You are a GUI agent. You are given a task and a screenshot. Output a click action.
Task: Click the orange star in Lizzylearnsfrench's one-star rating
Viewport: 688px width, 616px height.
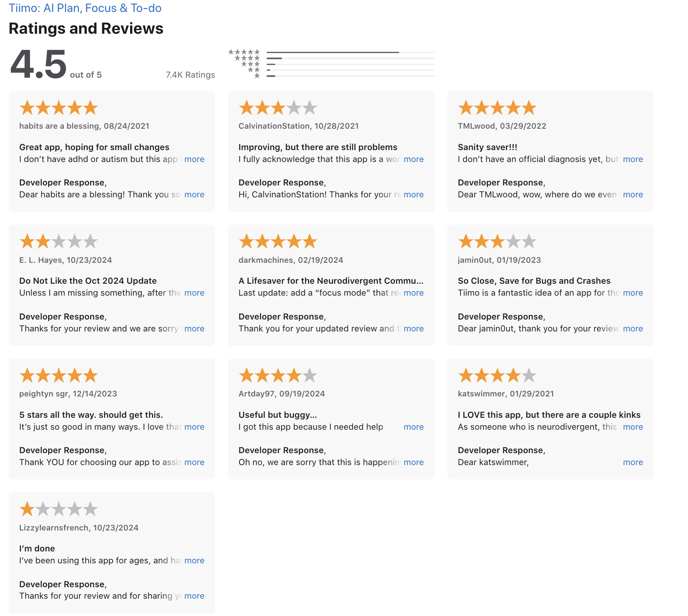tap(27, 509)
